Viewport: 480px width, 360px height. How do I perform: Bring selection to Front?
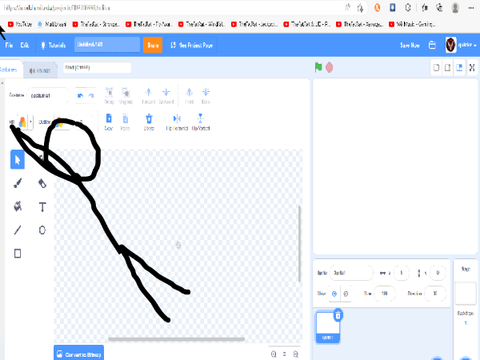189,96
